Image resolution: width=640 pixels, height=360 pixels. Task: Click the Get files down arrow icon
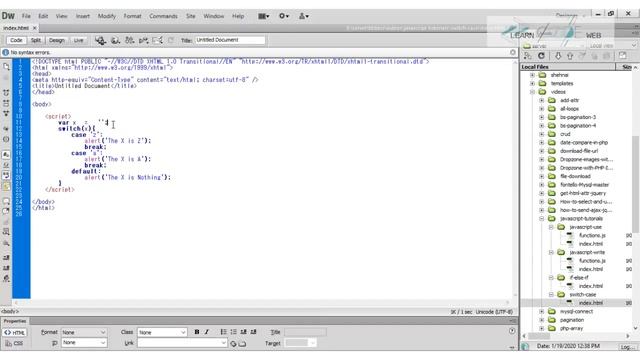(x=558, y=56)
